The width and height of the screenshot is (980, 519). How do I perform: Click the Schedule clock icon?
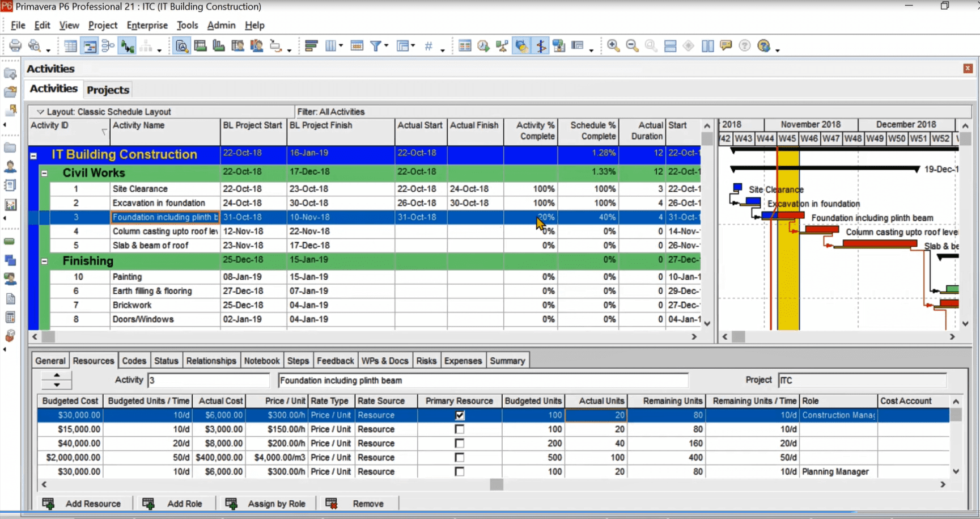click(483, 46)
